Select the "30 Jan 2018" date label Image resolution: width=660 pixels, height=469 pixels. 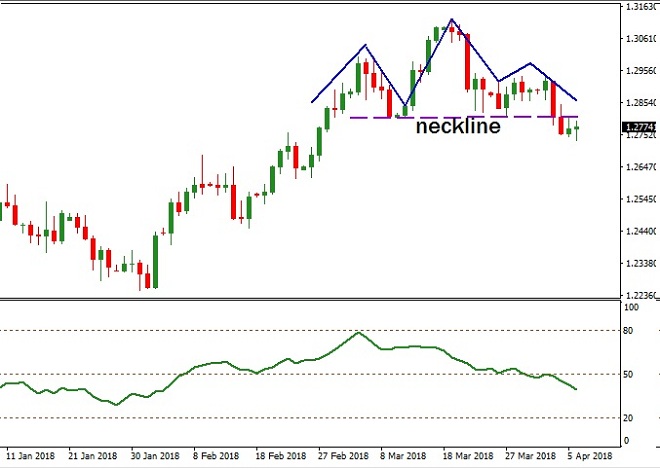(155, 456)
